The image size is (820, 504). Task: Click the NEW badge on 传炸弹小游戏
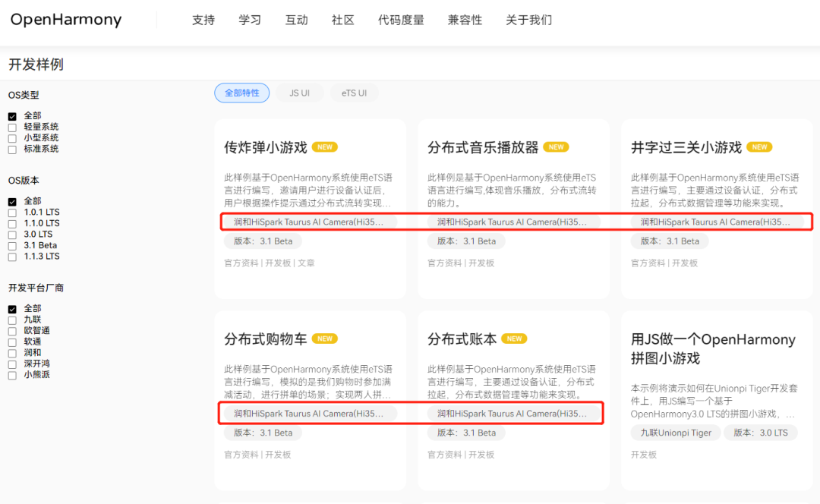coord(325,147)
